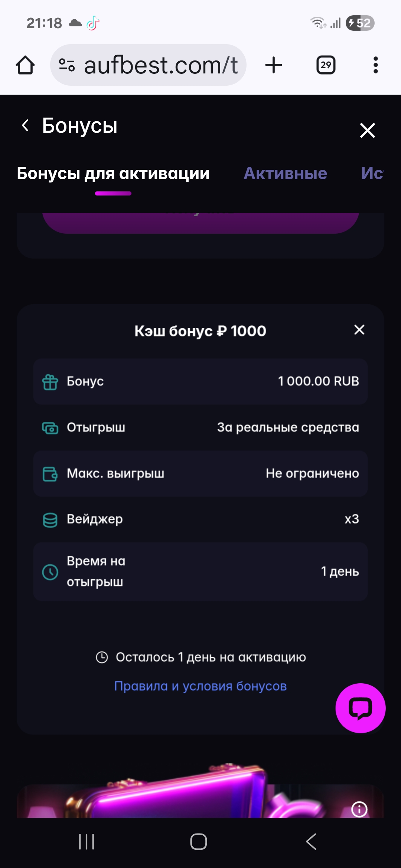Open the tab switcher showing 29 tabs

[x=326, y=65]
